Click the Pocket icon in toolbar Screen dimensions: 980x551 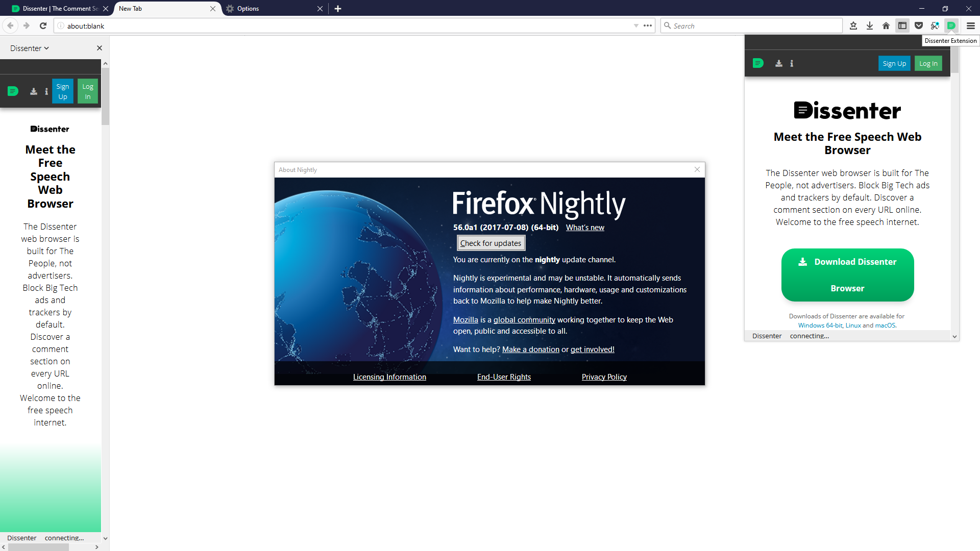919,26
